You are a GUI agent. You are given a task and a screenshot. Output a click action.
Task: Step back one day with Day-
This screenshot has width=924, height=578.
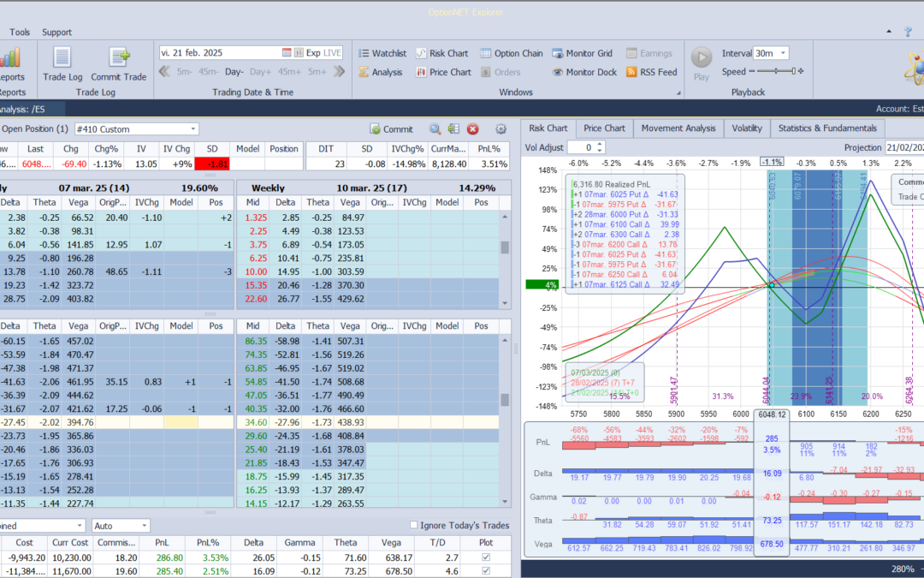click(x=234, y=72)
